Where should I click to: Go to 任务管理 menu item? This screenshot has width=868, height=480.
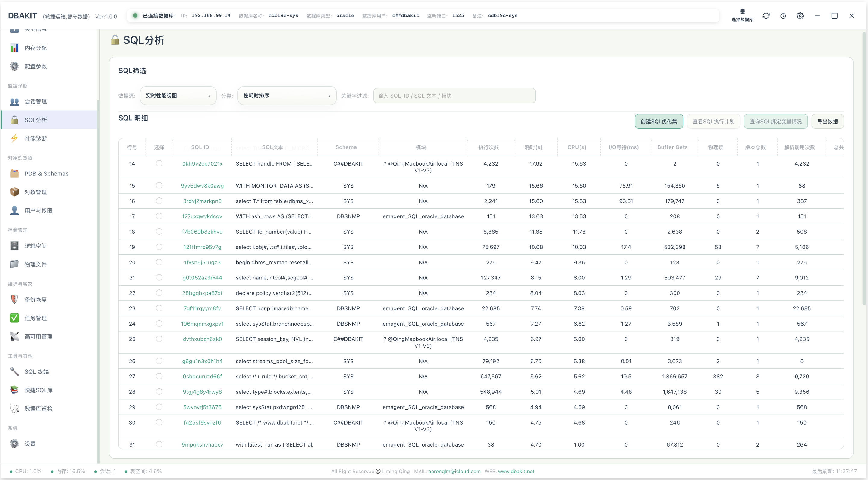click(x=49, y=318)
